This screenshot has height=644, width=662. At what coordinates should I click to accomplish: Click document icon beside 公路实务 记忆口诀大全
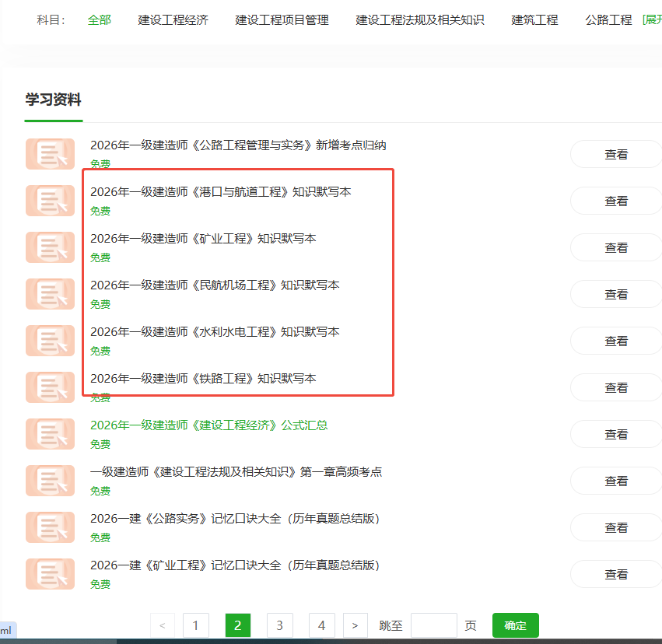(x=50, y=527)
